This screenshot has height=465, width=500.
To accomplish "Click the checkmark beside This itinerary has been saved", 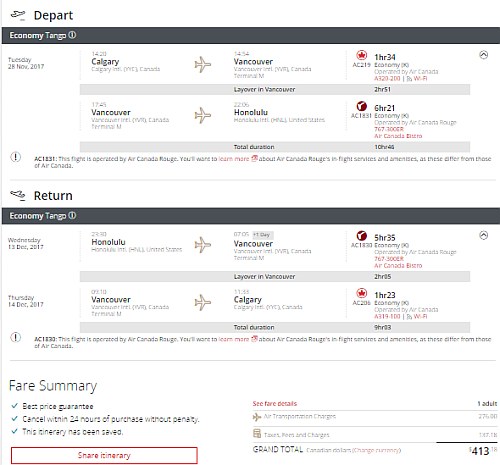I will (14, 431).
